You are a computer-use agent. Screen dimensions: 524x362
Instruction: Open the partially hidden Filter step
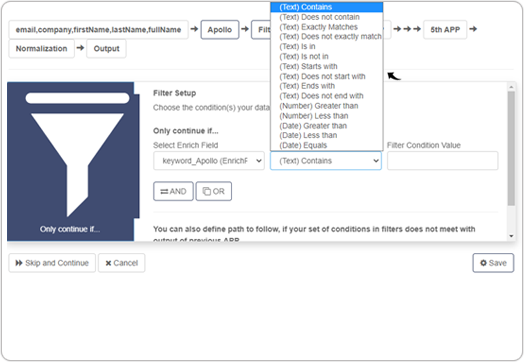(261, 30)
